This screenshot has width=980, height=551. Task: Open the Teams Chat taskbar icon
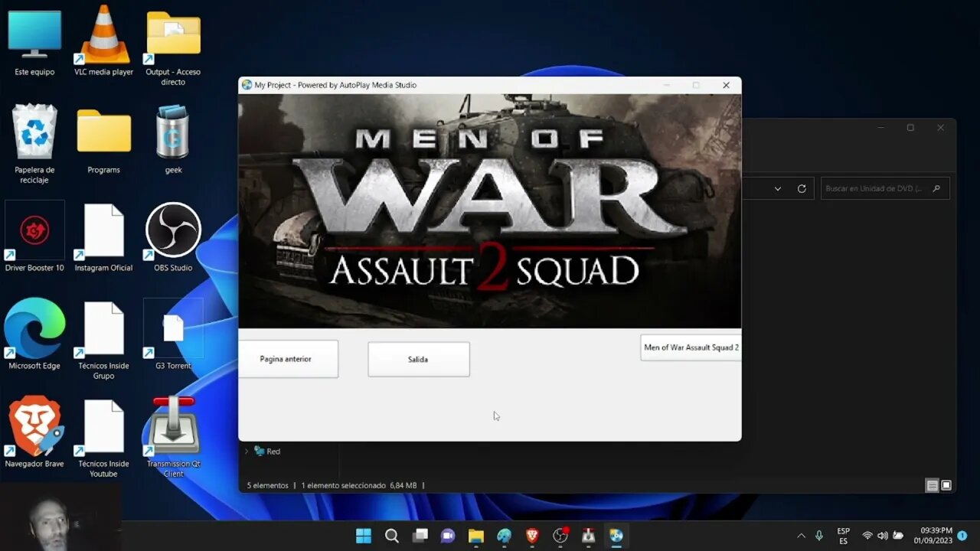448,536
